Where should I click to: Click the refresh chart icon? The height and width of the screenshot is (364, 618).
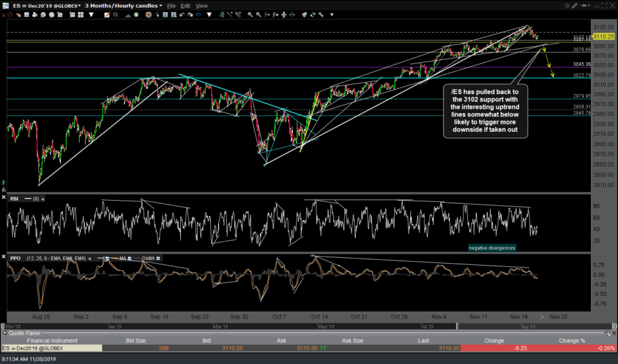(x=313, y=15)
